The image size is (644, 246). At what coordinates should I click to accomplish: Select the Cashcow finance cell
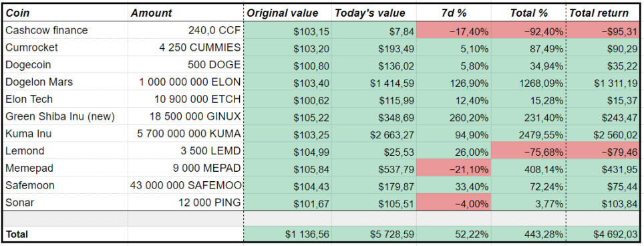click(65, 30)
